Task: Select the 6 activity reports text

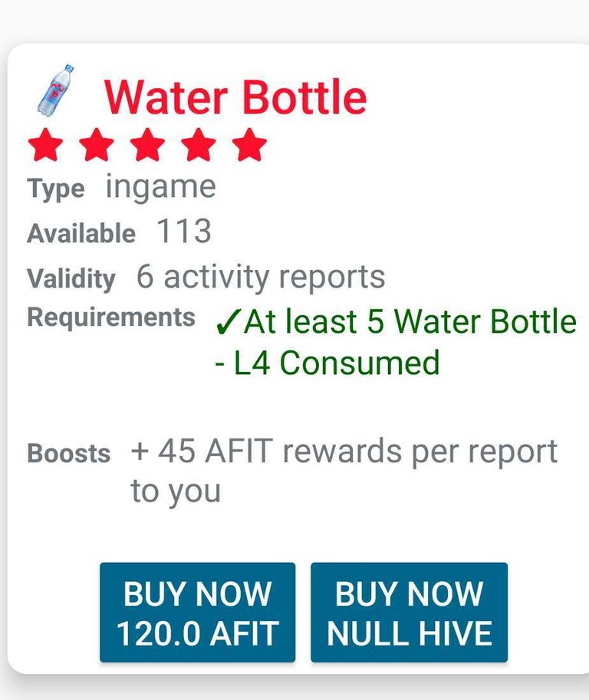Action: point(261,277)
